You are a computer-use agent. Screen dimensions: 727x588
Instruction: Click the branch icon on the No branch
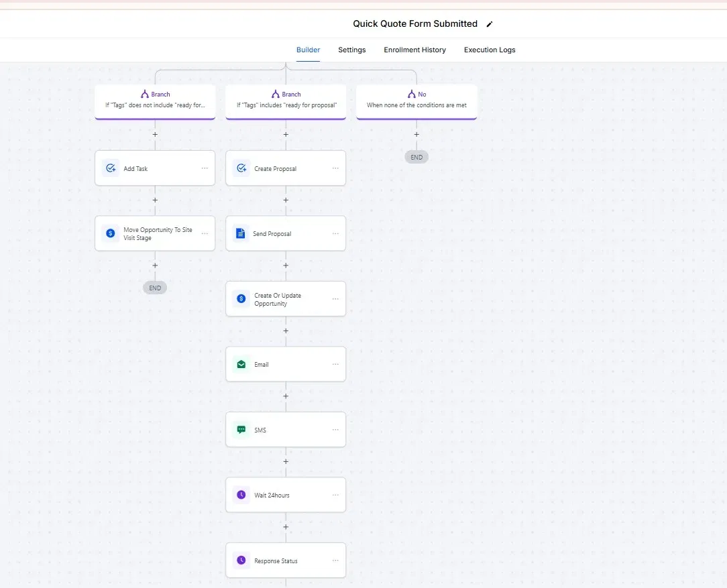411,94
